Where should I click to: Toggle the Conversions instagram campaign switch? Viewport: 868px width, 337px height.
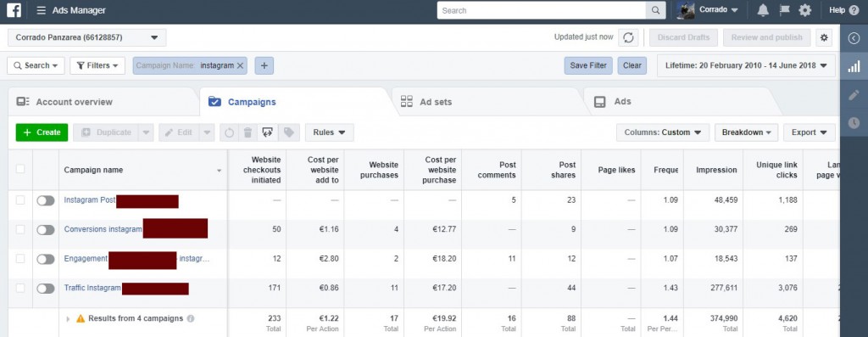pyautogui.click(x=46, y=229)
